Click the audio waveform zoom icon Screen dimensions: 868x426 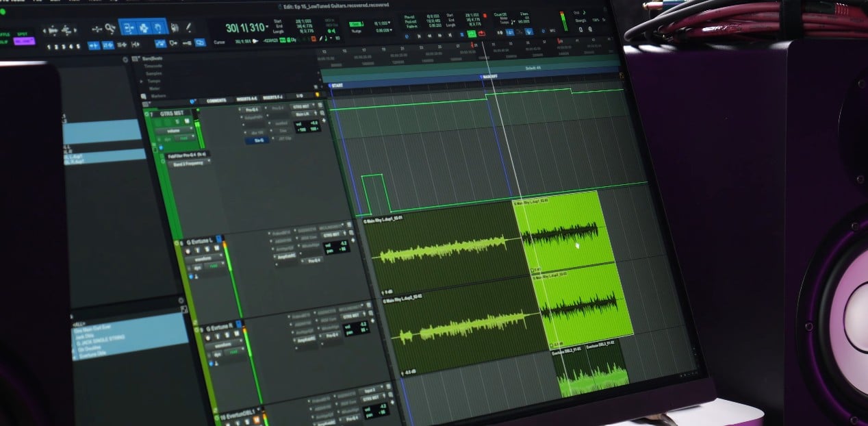(x=52, y=31)
